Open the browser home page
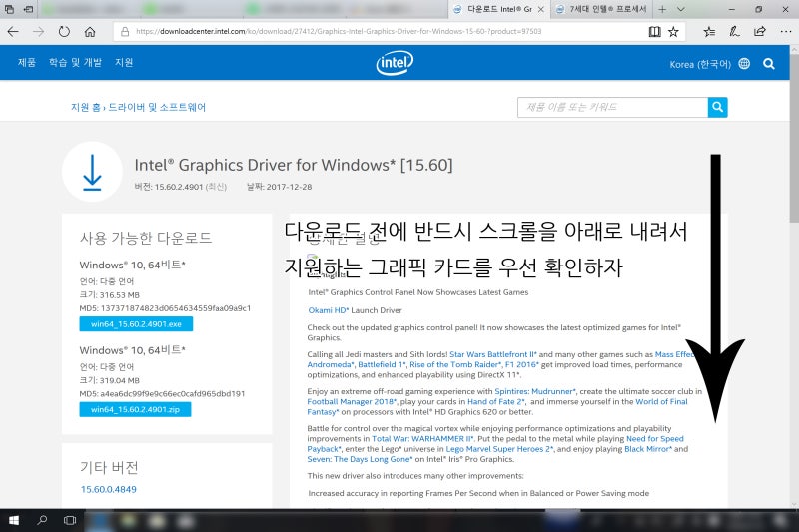The image size is (799, 532). (90, 32)
